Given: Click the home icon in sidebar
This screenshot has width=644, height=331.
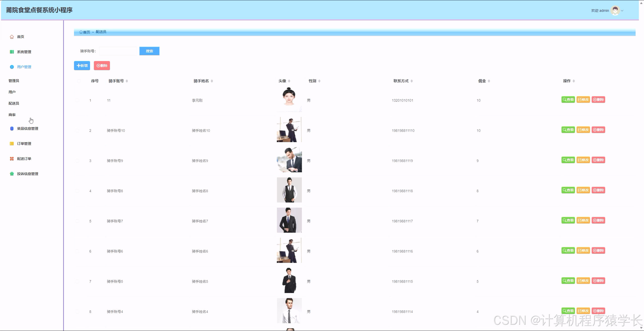Looking at the screenshot, I should pyautogui.click(x=12, y=37).
